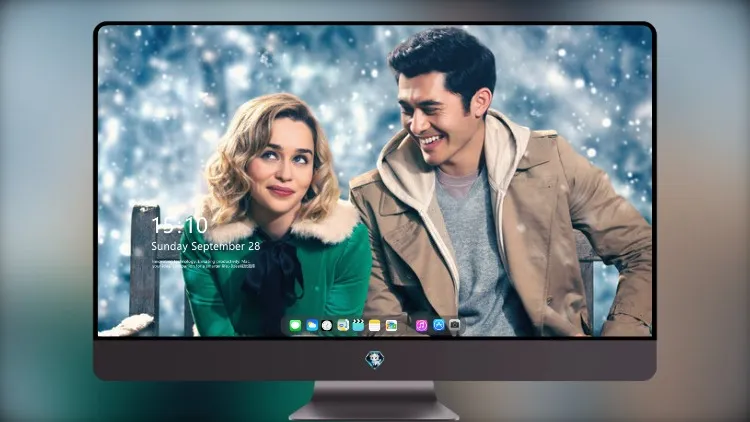
Task: Open the Clock app in the dock
Action: tap(327, 326)
